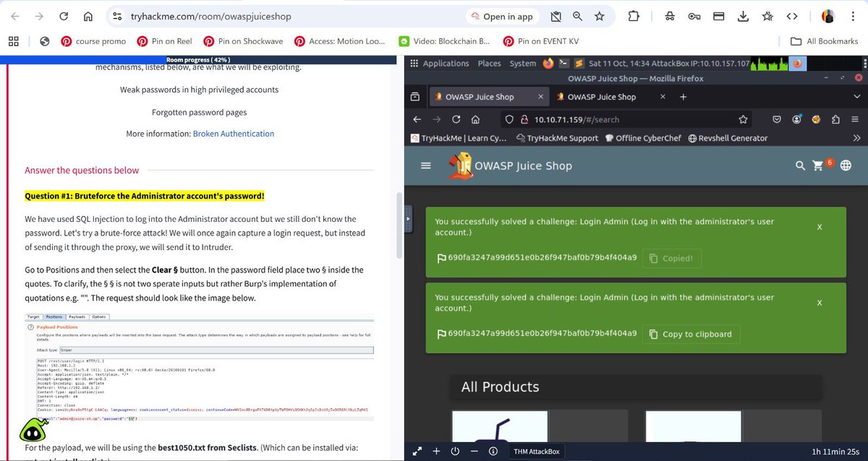Switch to the first OWASP Juice Shop tab

(x=489, y=97)
